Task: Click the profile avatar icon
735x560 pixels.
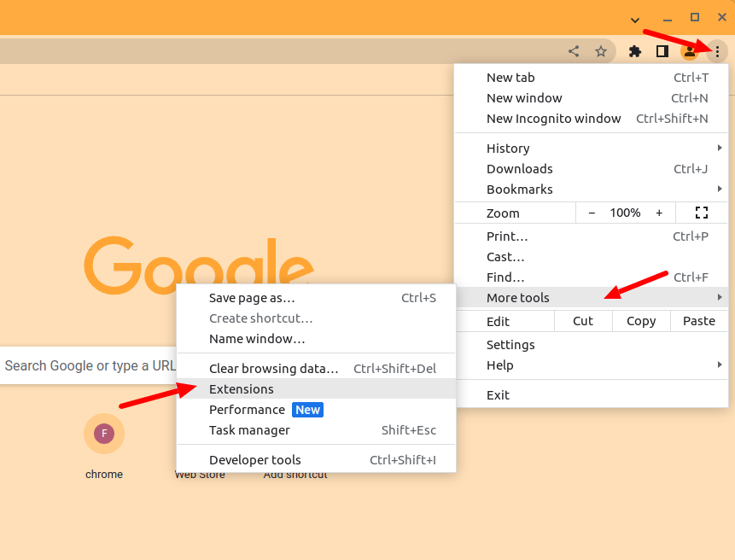Action: pyautogui.click(x=690, y=51)
